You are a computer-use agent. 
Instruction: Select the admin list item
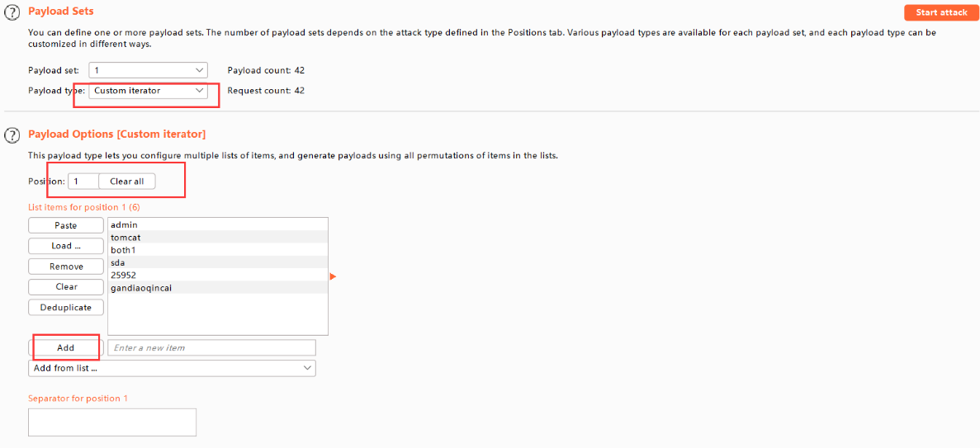click(124, 224)
